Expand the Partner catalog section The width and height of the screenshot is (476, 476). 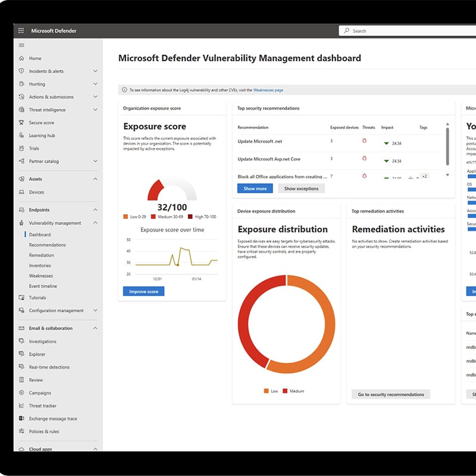[95, 161]
